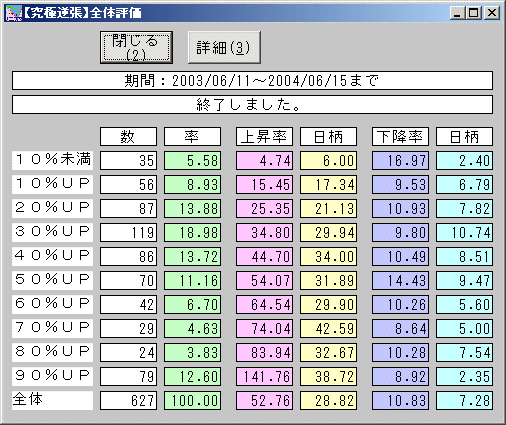
Task: Click the 閉じる(2) button
Action: pos(136,47)
